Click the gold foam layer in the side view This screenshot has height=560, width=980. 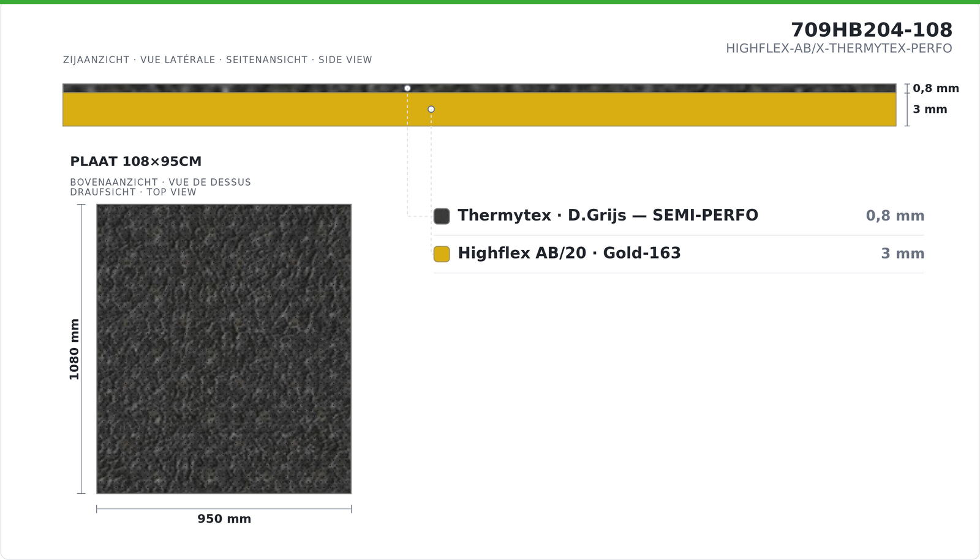(x=479, y=109)
